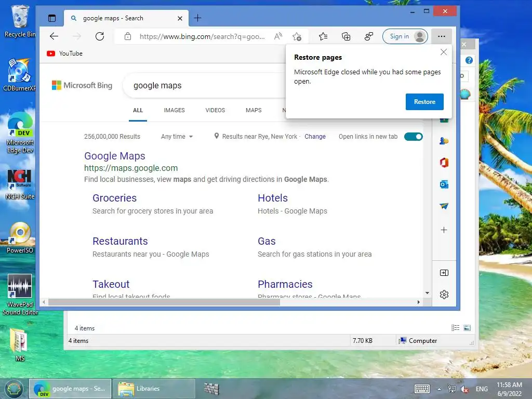Open Recycle Bin desktop icon

(x=20, y=21)
